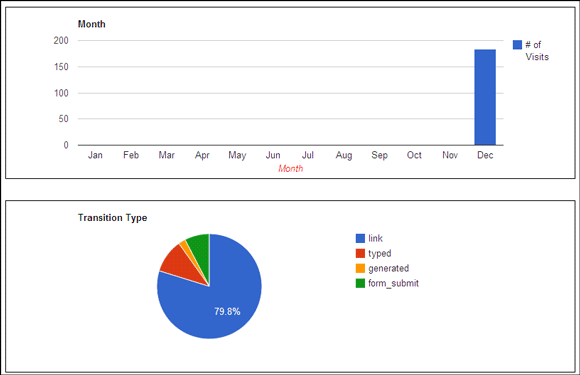Select the May axis label
Viewport: 580px width, 375px height.
pyautogui.click(x=237, y=155)
